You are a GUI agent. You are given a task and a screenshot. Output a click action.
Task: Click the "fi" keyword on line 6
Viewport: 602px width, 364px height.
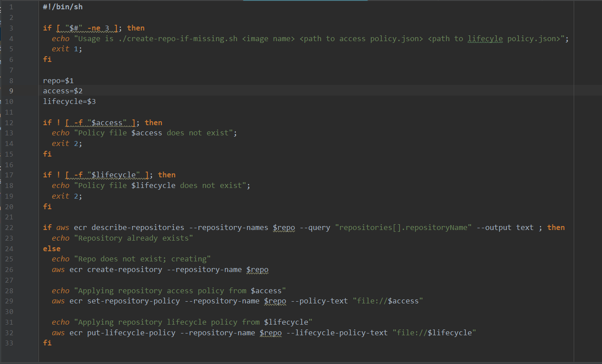pyautogui.click(x=47, y=60)
